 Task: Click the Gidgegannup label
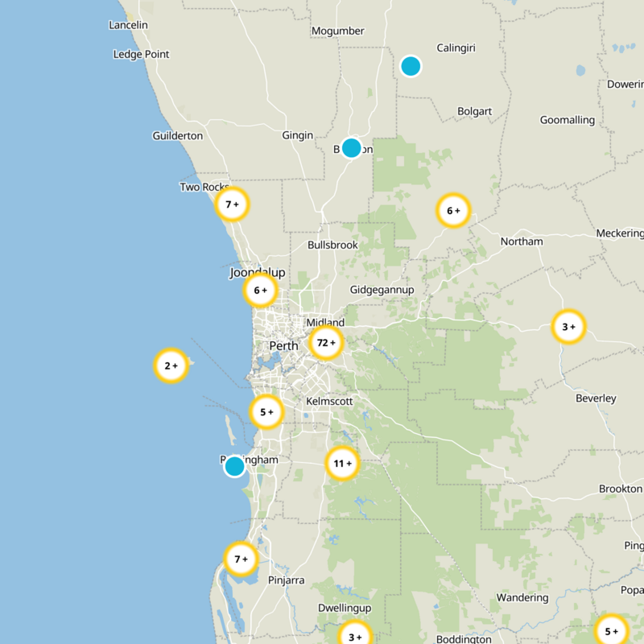click(382, 290)
